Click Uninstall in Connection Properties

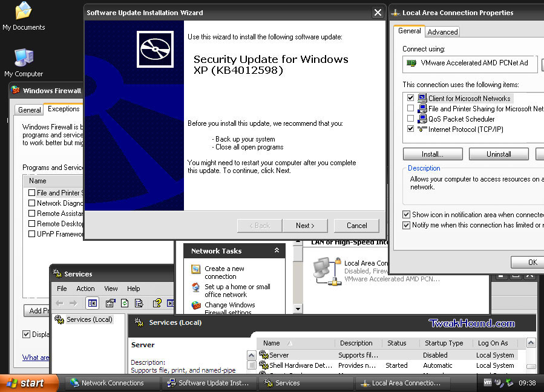click(x=499, y=154)
